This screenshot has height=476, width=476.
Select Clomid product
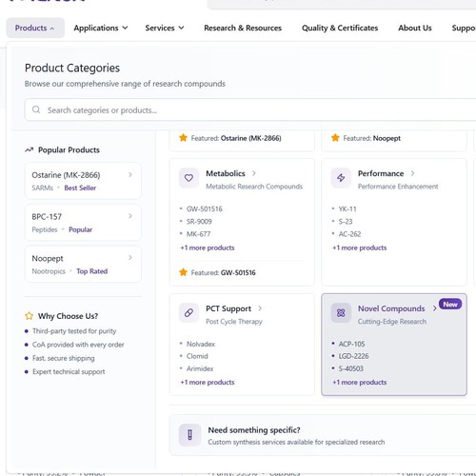click(197, 356)
